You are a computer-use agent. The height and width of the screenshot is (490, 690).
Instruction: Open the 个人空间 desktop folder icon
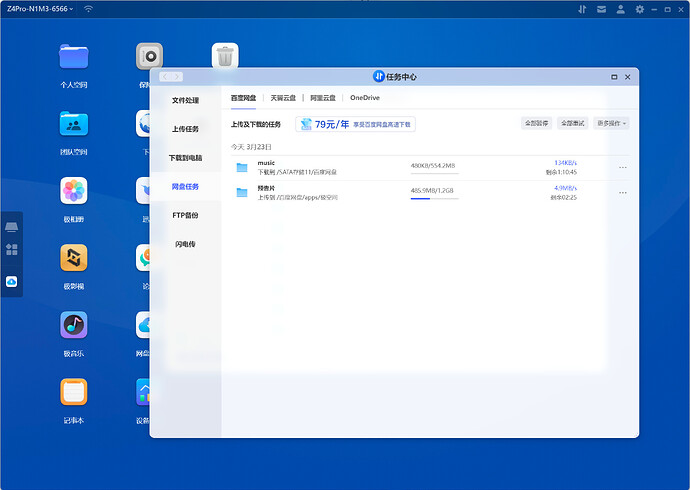pyautogui.click(x=74, y=56)
